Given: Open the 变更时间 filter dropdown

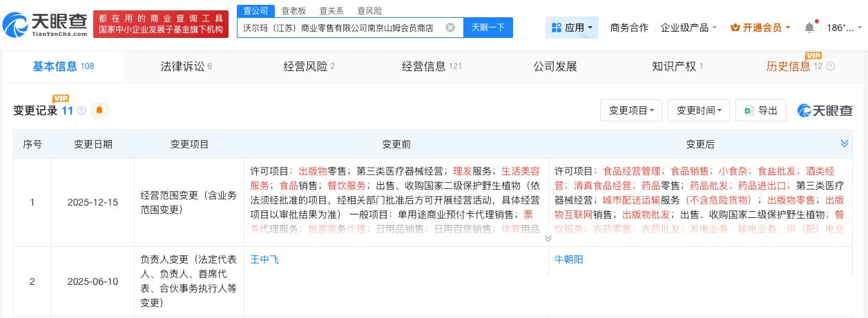Looking at the screenshot, I should point(699,110).
